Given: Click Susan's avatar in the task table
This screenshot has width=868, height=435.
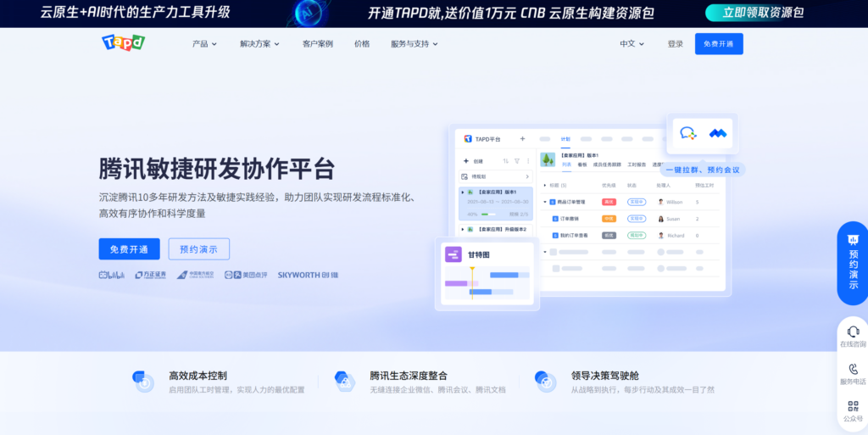Looking at the screenshot, I should 660,219.
